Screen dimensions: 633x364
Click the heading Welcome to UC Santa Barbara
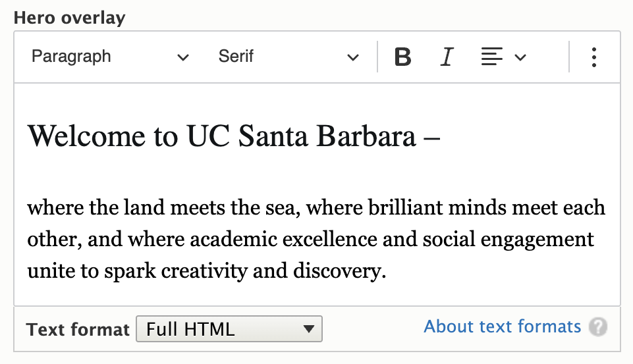(x=234, y=136)
